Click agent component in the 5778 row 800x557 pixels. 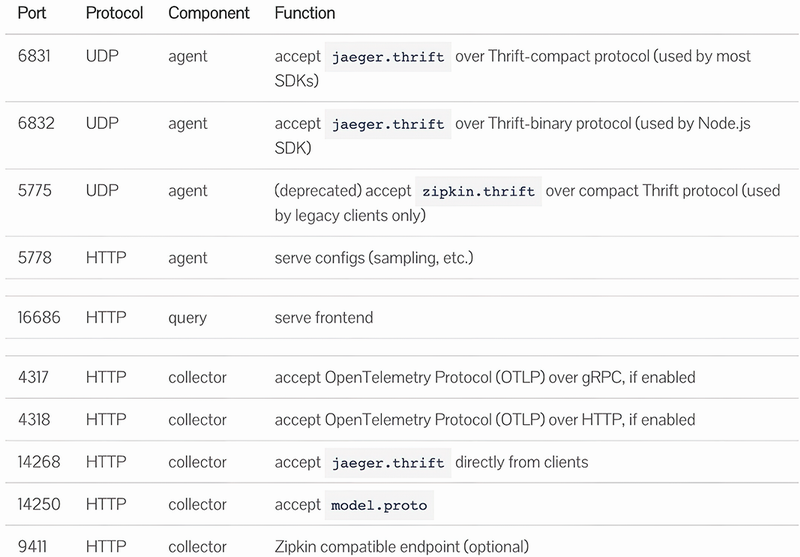pos(188,258)
